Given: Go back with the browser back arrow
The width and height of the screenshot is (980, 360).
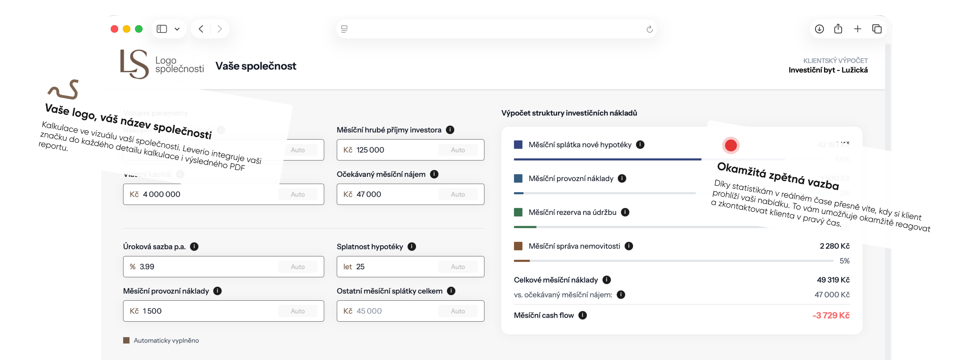Looking at the screenshot, I should tap(201, 29).
